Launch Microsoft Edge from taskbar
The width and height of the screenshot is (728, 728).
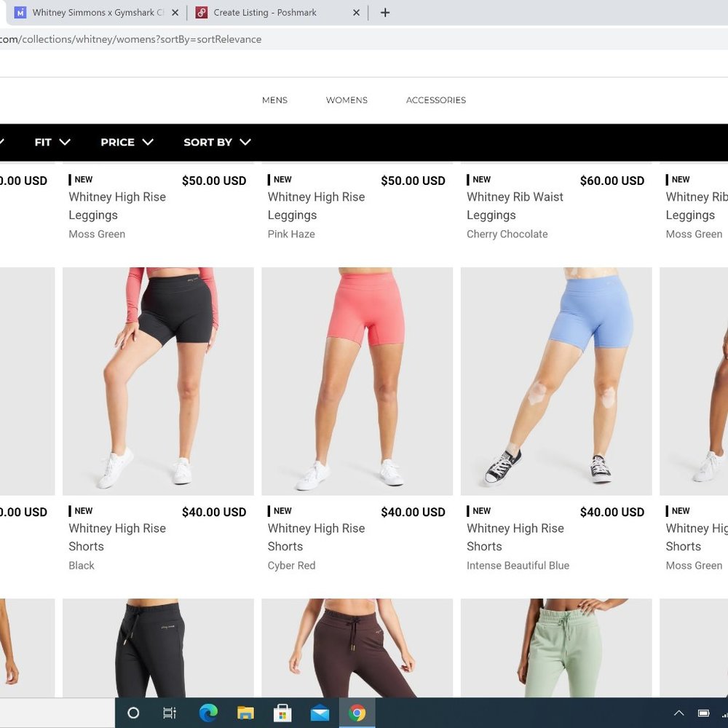click(208, 713)
